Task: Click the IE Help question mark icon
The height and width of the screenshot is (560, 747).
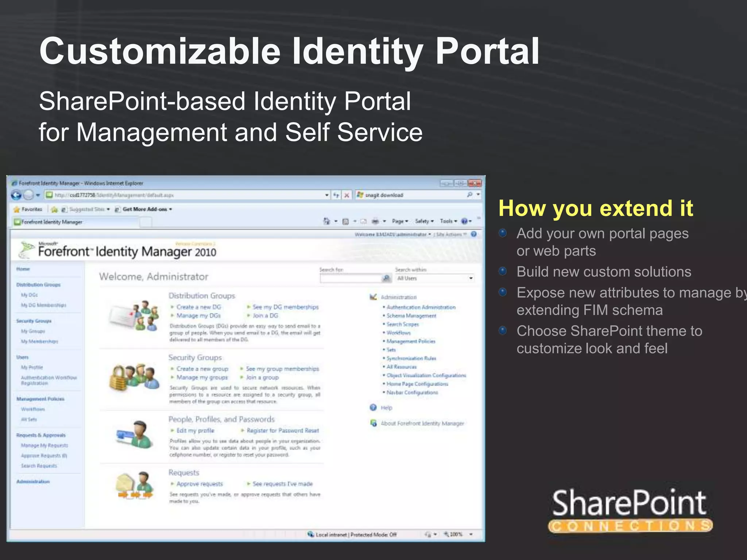Action: (x=464, y=221)
